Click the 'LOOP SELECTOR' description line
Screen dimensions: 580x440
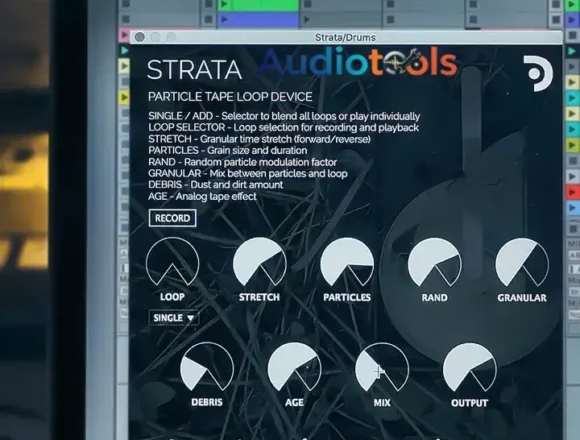(284, 128)
